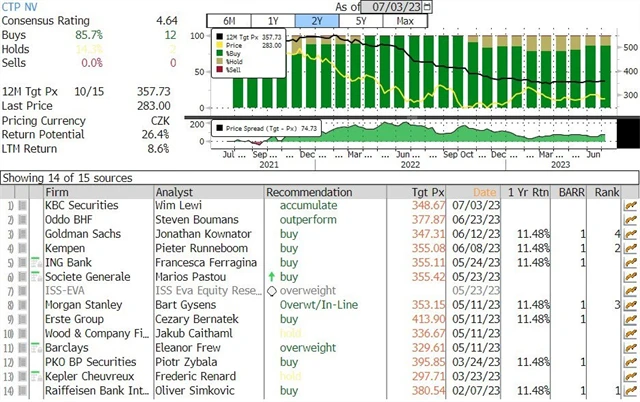Viewport: 640px width, 402px height.
Task: Select the 2Y chart range
Action: click(317, 21)
